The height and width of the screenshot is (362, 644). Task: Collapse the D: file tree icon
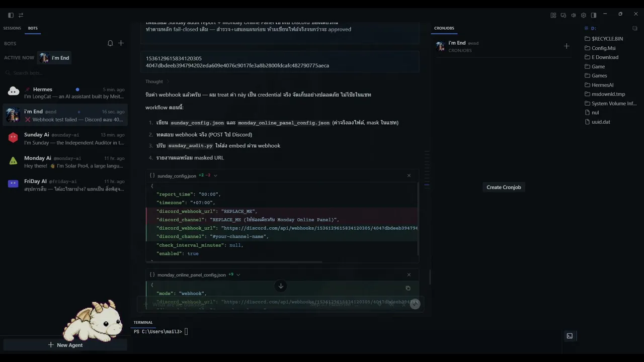coord(635,29)
